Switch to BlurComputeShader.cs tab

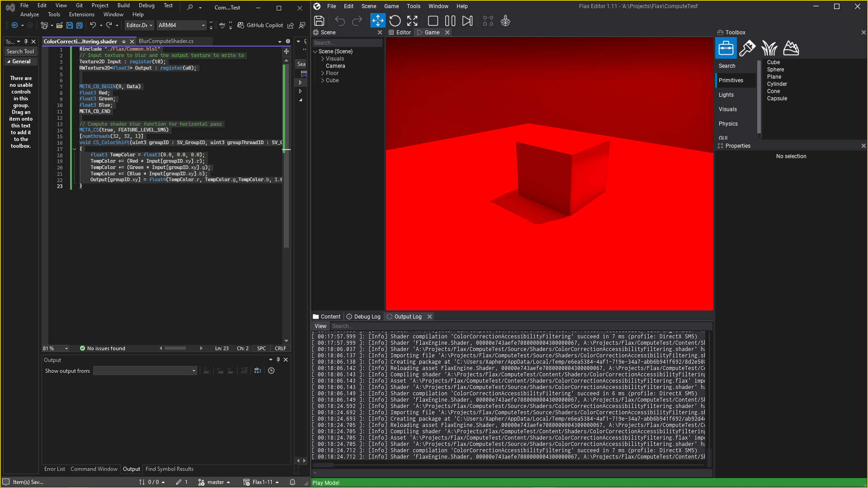click(x=166, y=41)
